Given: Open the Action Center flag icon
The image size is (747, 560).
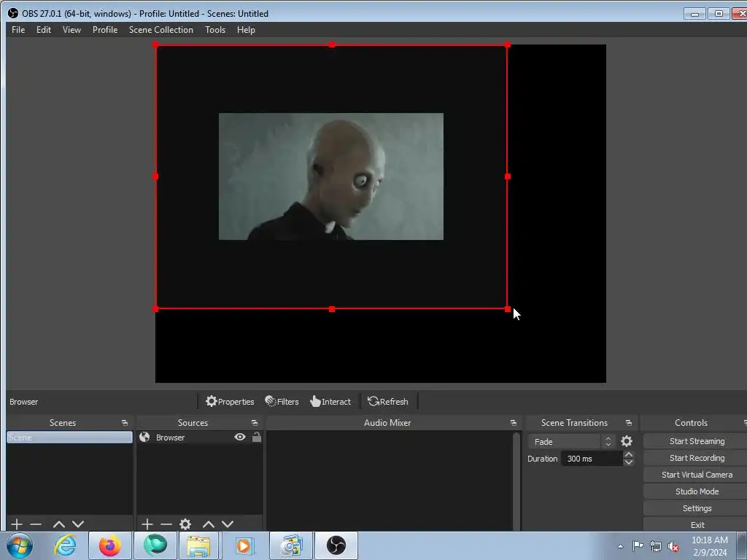Looking at the screenshot, I should [x=638, y=546].
